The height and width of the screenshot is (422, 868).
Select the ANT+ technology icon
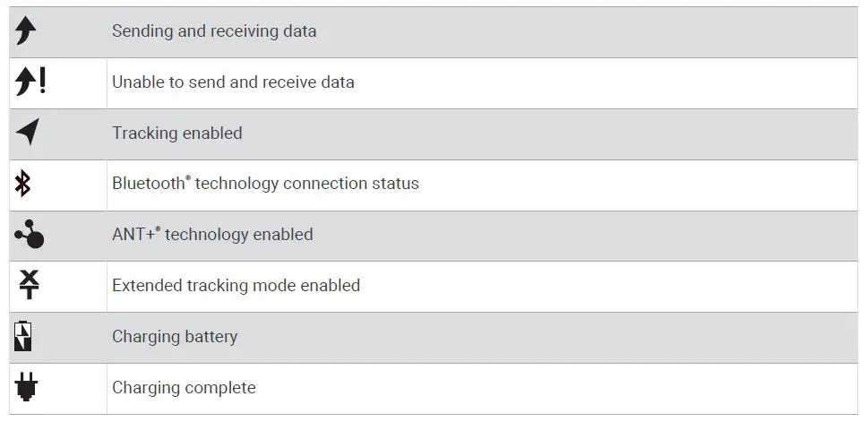click(x=30, y=235)
